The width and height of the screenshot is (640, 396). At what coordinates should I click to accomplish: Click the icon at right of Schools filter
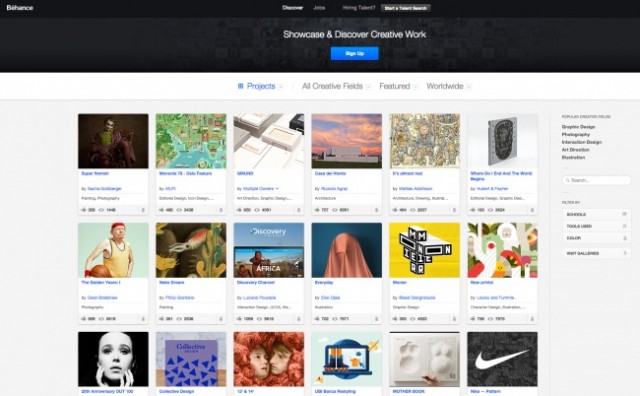click(x=624, y=214)
